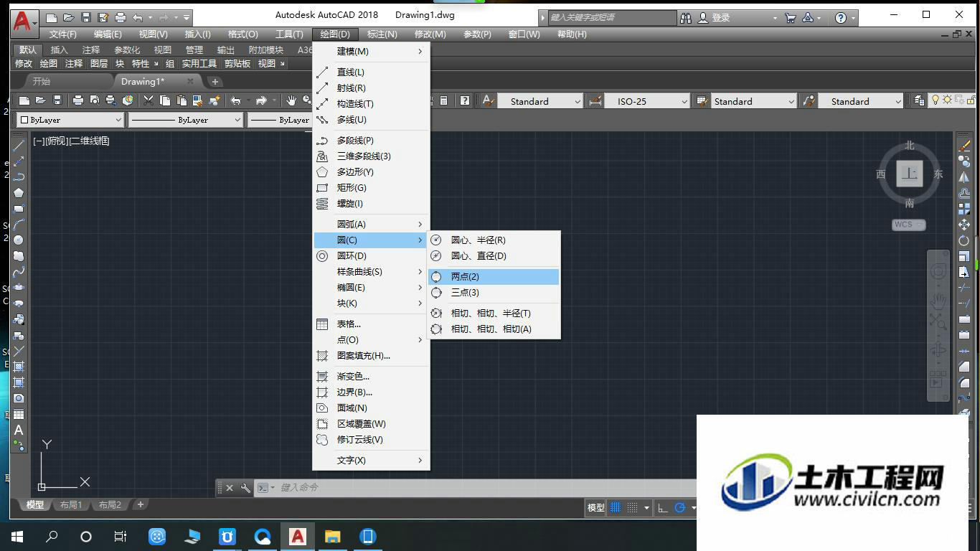Open the 修改(M) menu in menu bar
The width and height of the screenshot is (980, 551).
point(430,34)
